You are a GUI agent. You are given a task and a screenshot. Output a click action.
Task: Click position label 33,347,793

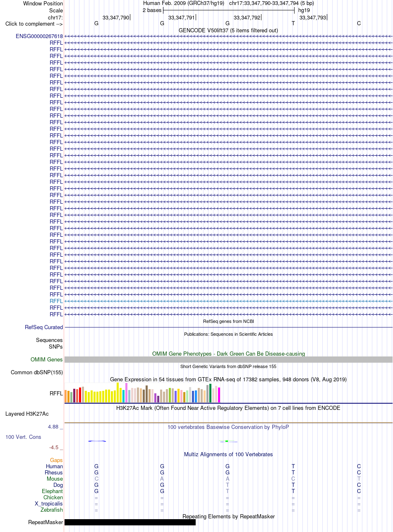pos(313,17)
